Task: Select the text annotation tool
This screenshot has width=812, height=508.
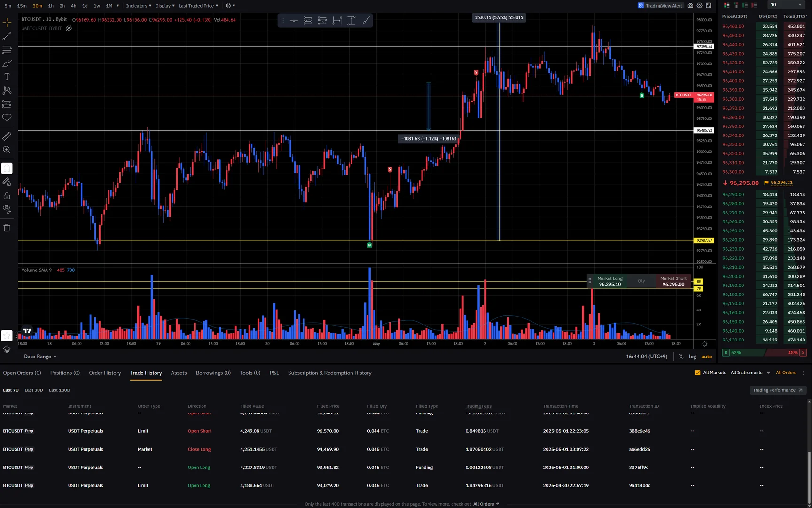Action: coord(7,77)
